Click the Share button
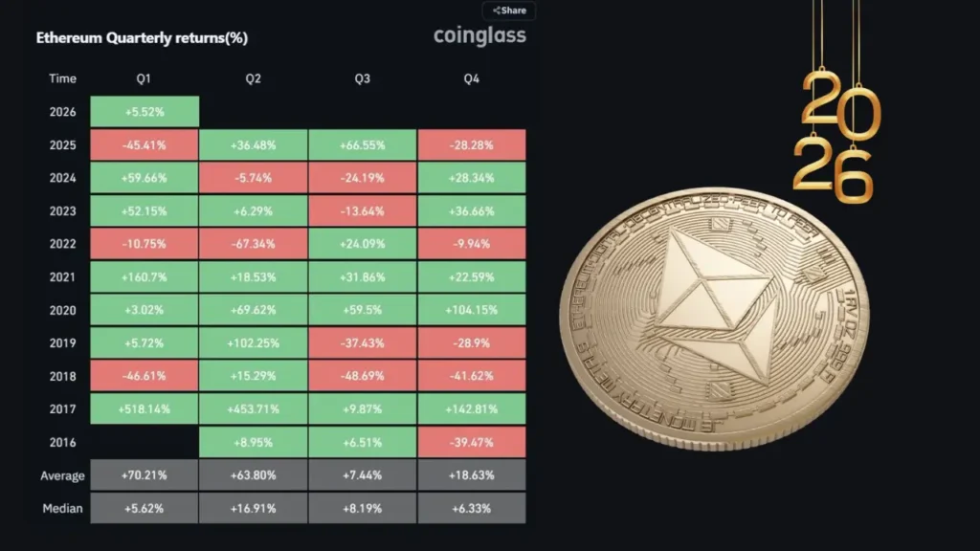The height and width of the screenshot is (551, 980). 509,11
